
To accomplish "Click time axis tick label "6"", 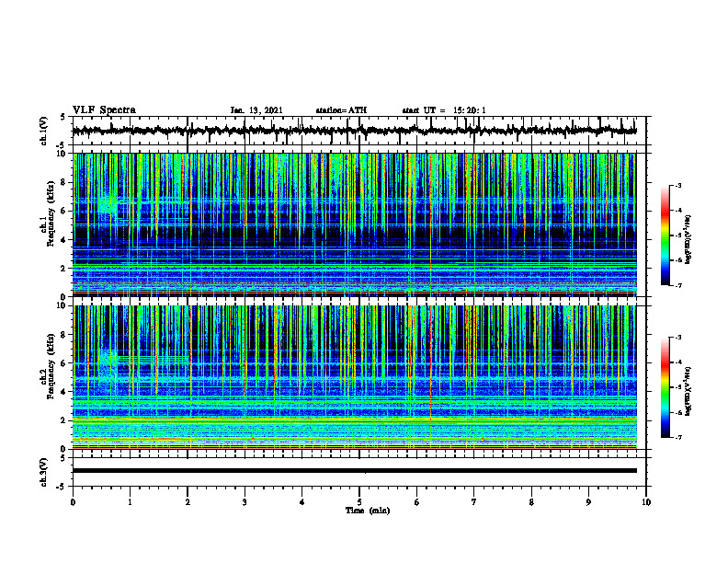I will (x=417, y=502).
